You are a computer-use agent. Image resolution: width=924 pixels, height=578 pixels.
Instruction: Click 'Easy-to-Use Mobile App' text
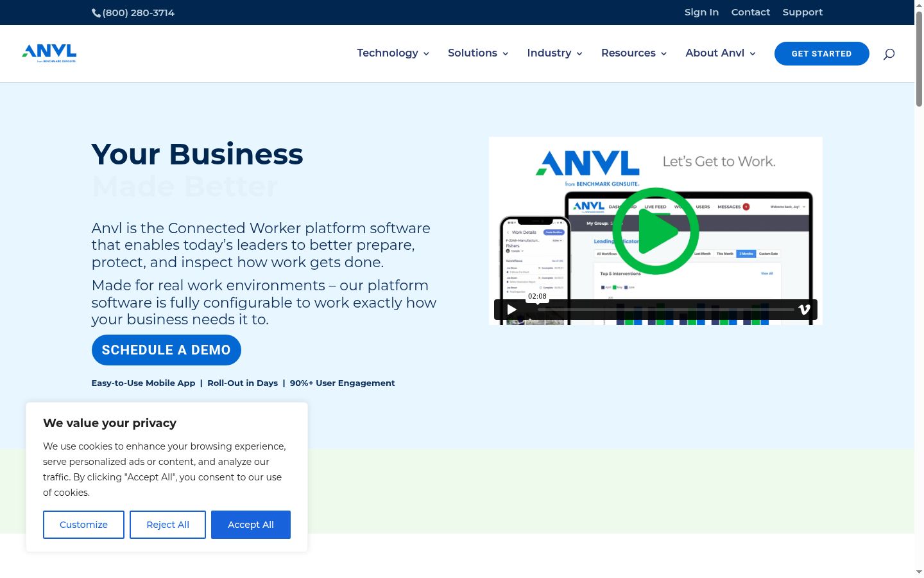[x=143, y=383]
